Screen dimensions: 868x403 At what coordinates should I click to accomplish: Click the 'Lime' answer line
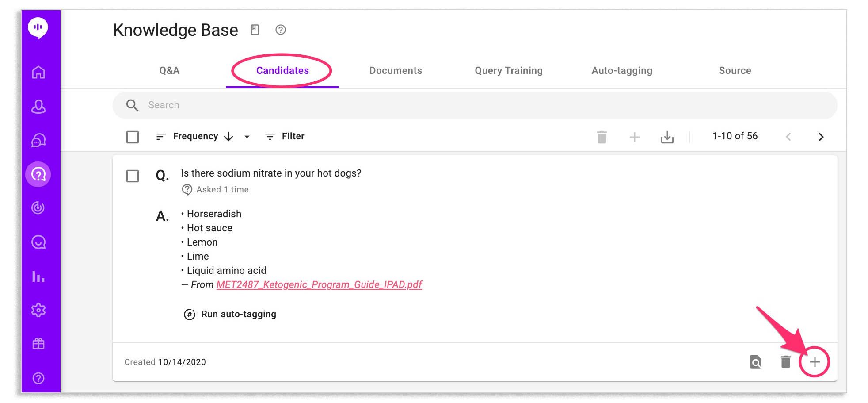pyautogui.click(x=198, y=256)
